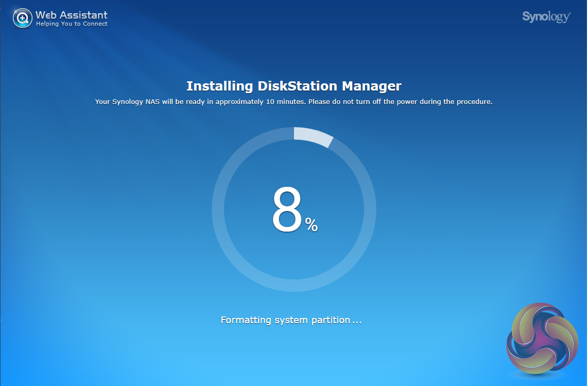Select the "Installing DiskStation Manager" heading

(x=294, y=86)
